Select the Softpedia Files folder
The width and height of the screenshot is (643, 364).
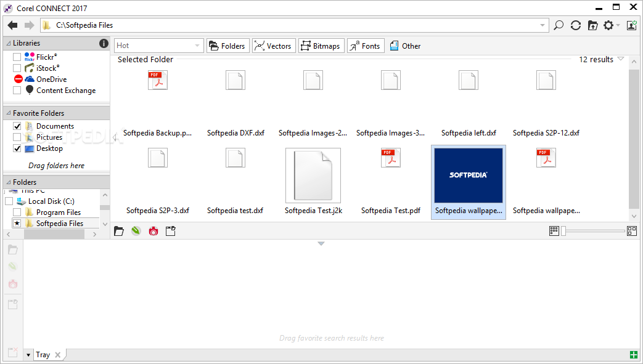(59, 223)
